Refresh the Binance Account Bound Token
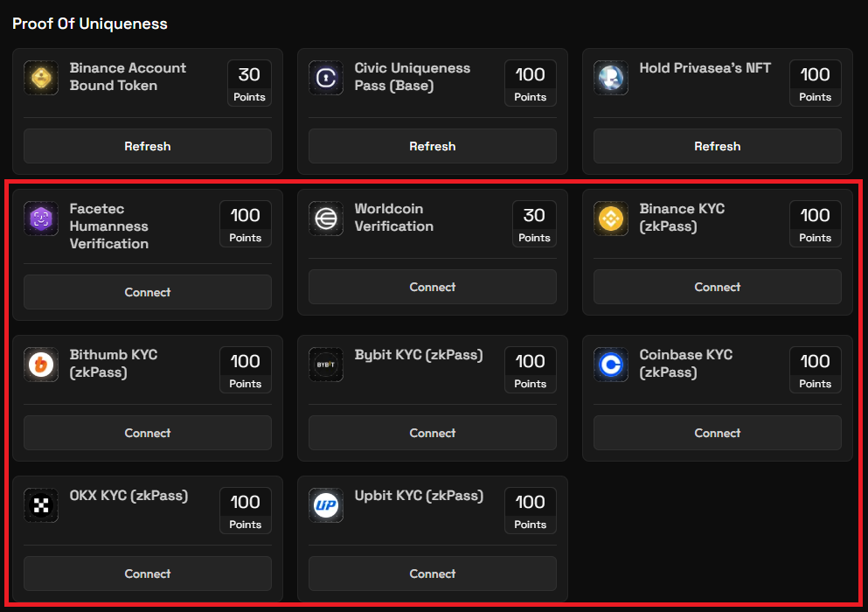The height and width of the screenshot is (612, 868). 148,146
